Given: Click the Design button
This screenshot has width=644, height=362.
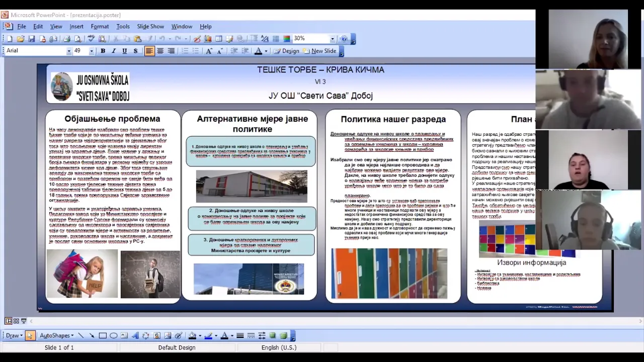Looking at the screenshot, I should (x=286, y=51).
